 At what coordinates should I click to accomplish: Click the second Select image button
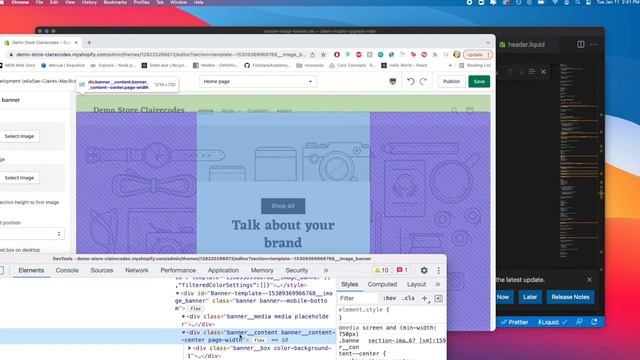click(19, 178)
